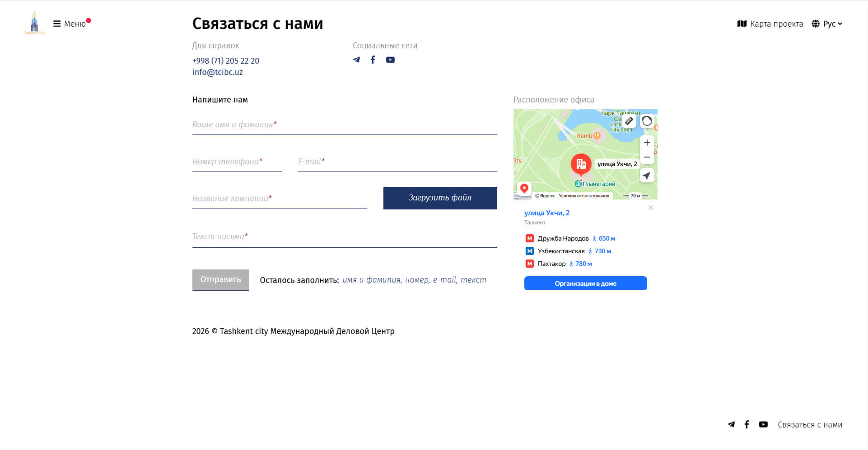The width and height of the screenshot is (868, 450).
Task: Click the info@tcibc.uz email link
Action: [217, 72]
